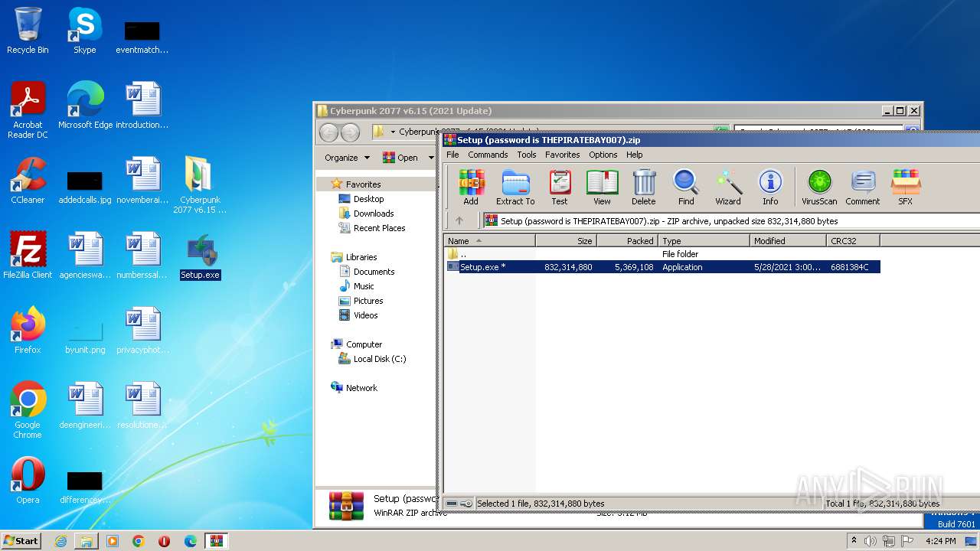This screenshot has height=551, width=980.
Task: Click the taskbar clock 4:24 PM
Action: [x=941, y=541]
